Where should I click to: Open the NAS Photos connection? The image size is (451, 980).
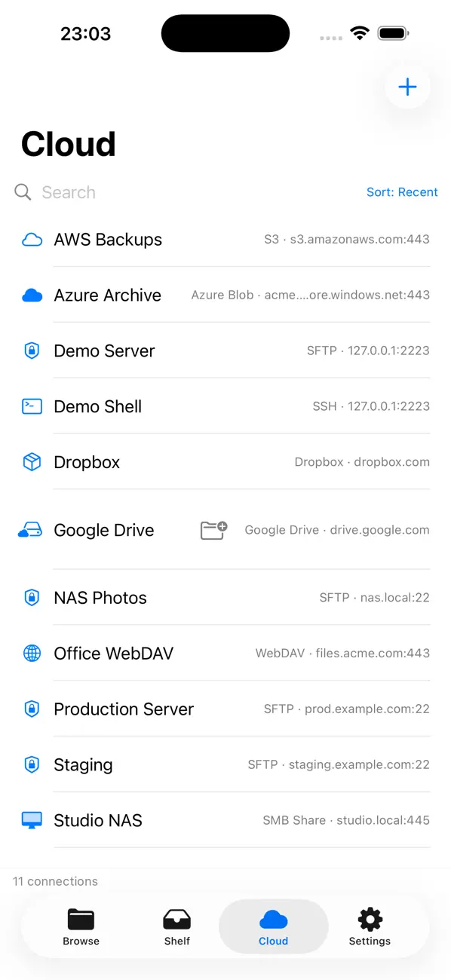pyautogui.click(x=226, y=598)
